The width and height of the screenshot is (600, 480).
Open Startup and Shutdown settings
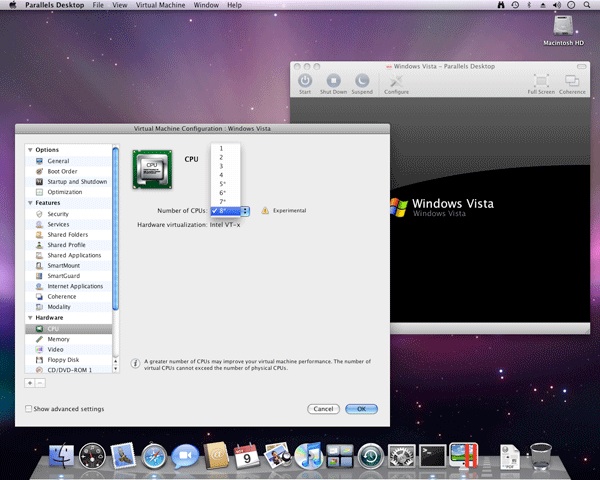point(68,181)
